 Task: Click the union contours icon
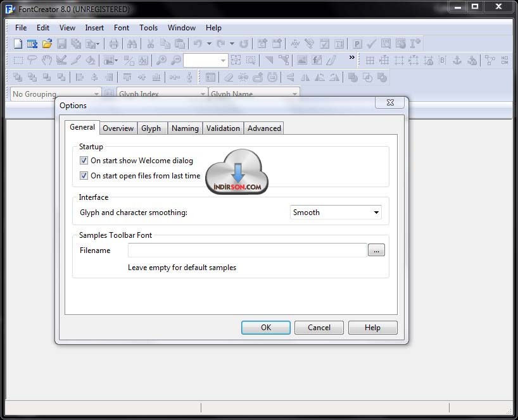pos(353,77)
